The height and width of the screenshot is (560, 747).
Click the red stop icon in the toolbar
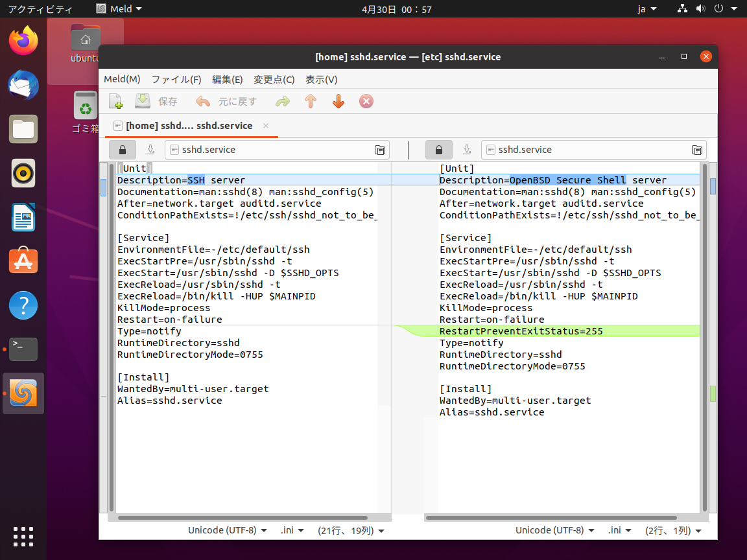point(366,101)
